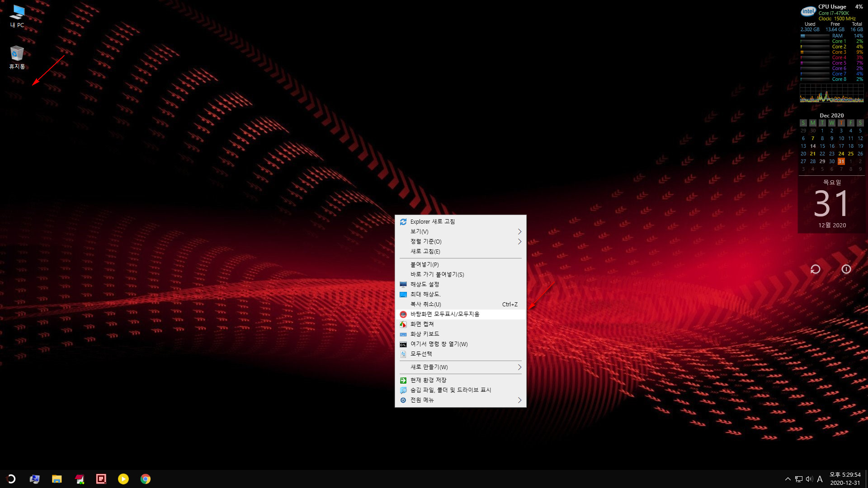This screenshot has height=488, width=868.
Task: Choose 모두선택 menu entry
Action: click(x=461, y=354)
